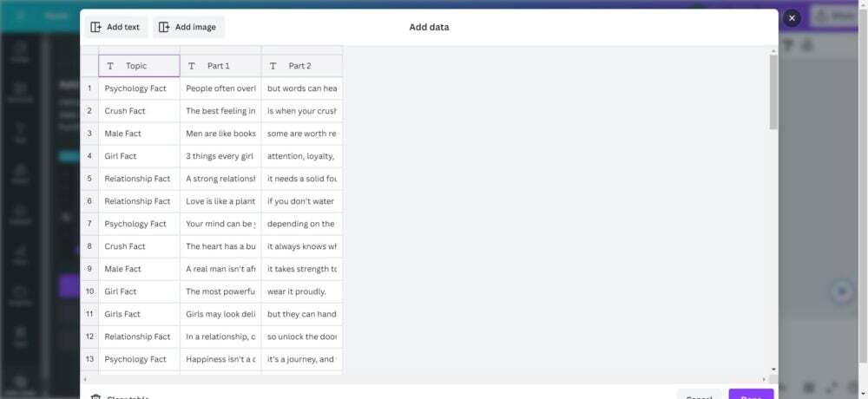Click cell 'Happiness isn't a c'
868x399 pixels.
[220, 359]
